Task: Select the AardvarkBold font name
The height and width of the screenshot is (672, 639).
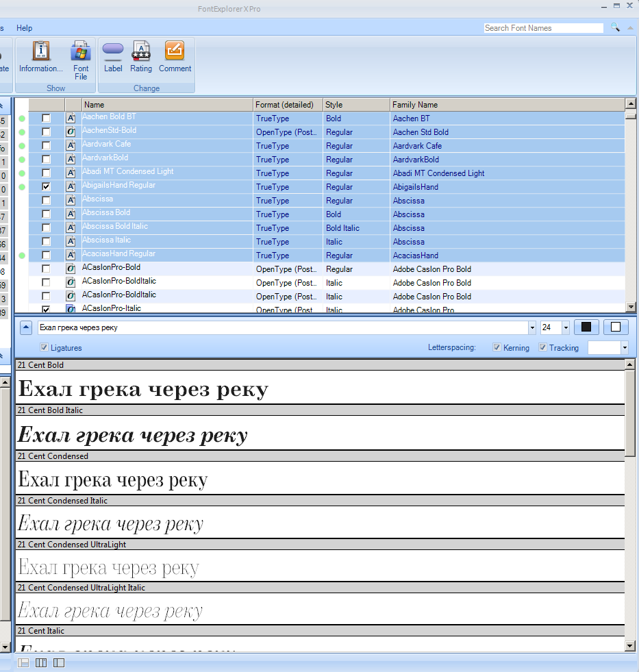Action: pyautogui.click(x=105, y=158)
